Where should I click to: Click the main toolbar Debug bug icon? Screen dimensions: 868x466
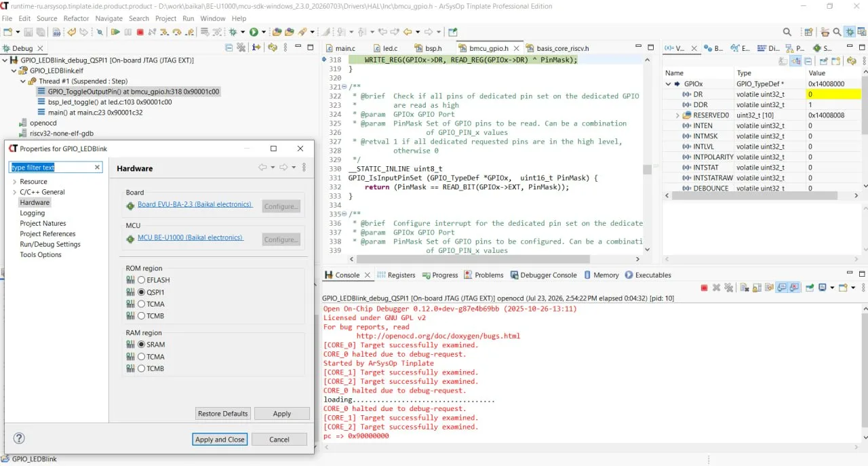coord(233,32)
